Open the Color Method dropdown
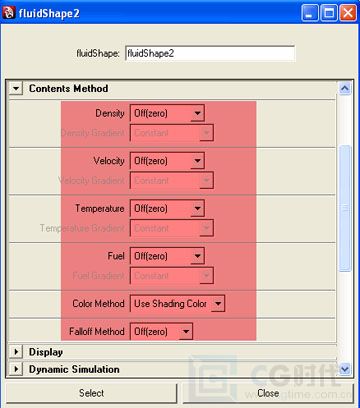This screenshot has width=360, height=408. pos(177,304)
